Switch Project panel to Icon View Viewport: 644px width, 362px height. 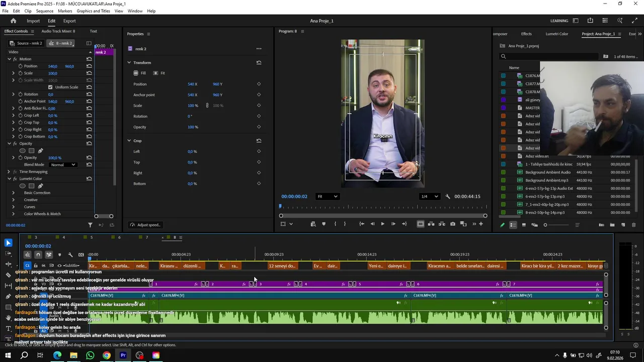(524, 225)
